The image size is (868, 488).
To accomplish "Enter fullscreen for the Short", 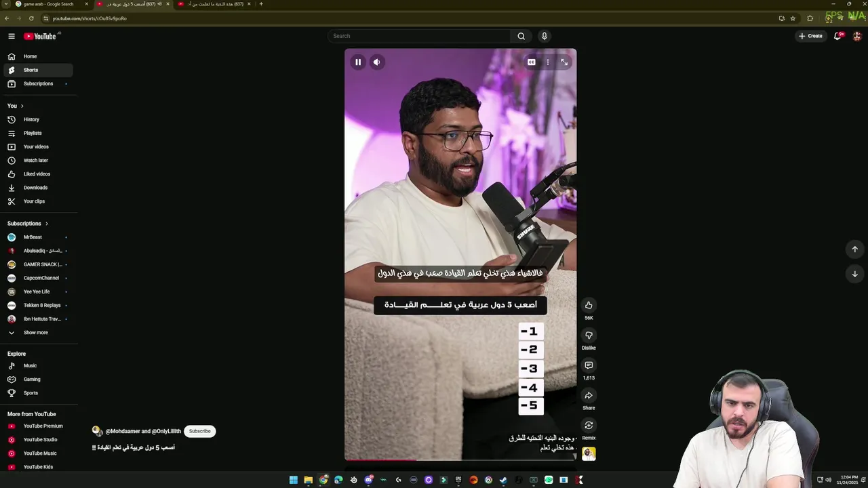I will [564, 62].
